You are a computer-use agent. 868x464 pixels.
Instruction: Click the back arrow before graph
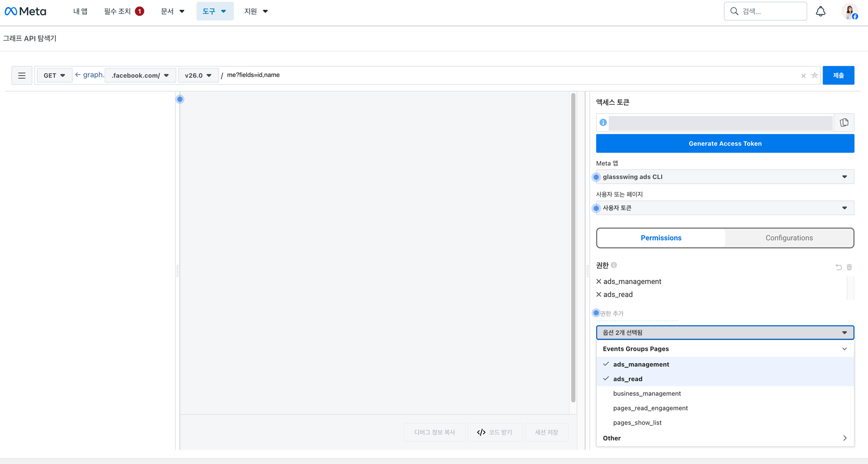[x=78, y=75]
